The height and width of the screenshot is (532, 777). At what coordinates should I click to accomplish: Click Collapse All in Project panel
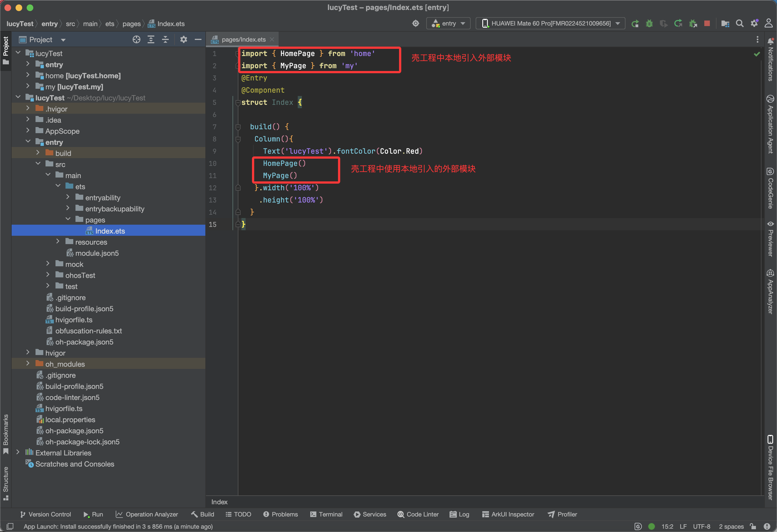pyautogui.click(x=165, y=39)
